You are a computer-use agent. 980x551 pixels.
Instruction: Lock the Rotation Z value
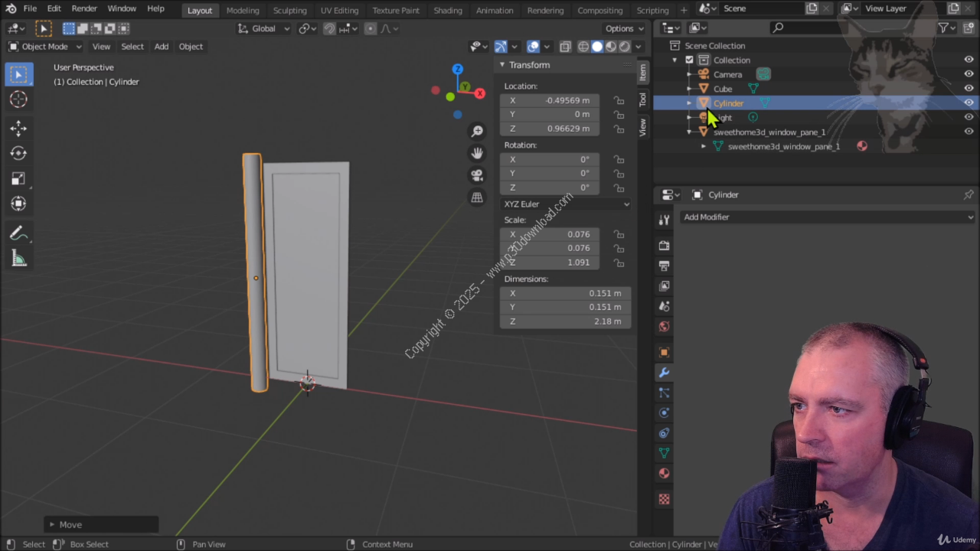619,187
